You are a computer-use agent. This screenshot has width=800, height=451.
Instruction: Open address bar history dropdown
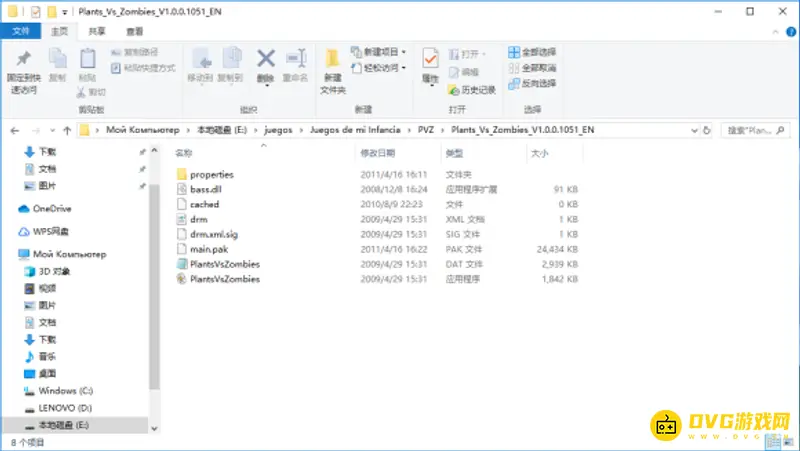coord(694,131)
